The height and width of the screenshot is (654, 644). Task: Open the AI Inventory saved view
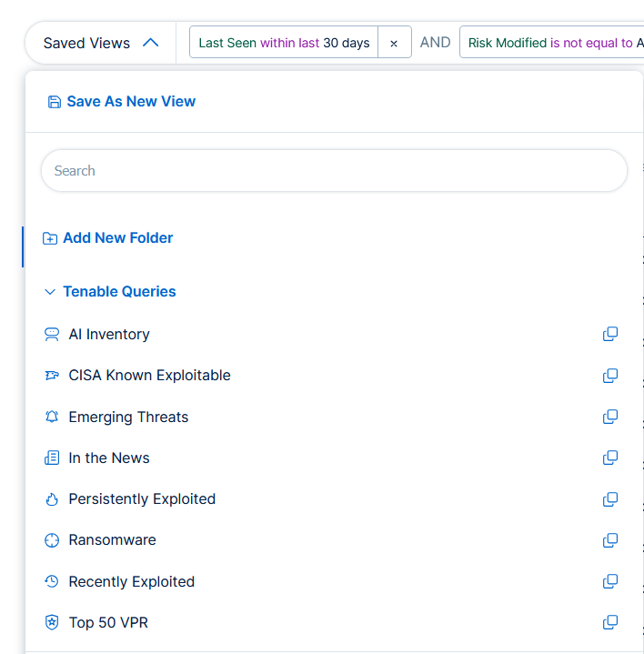click(x=109, y=335)
